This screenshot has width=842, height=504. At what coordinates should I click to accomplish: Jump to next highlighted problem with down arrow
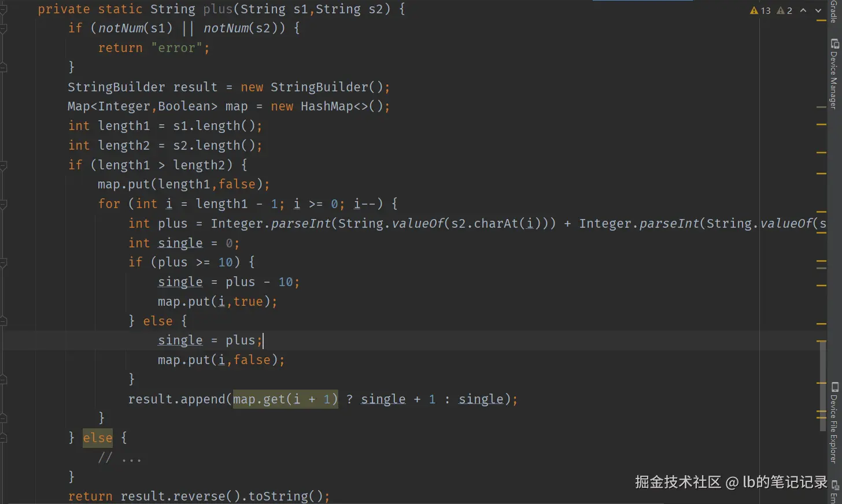pyautogui.click(x=818, y=10)
